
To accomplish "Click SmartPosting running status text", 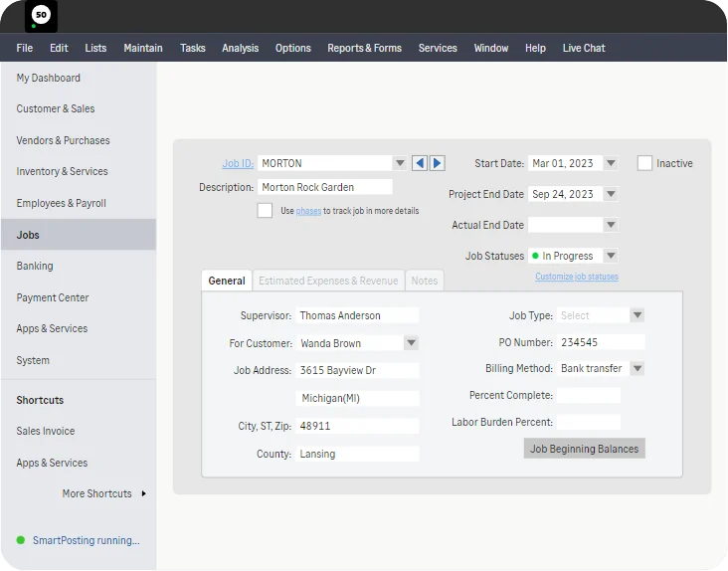I will click(x=86, y=540).
